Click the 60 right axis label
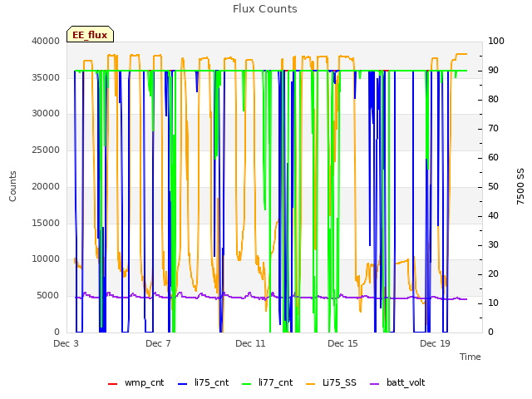 pos(493,157)
